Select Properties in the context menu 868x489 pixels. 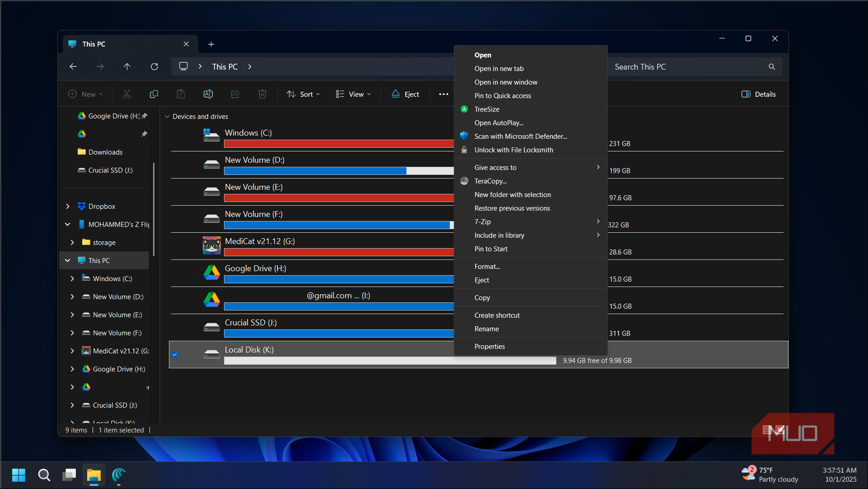(x=489, y=346)
